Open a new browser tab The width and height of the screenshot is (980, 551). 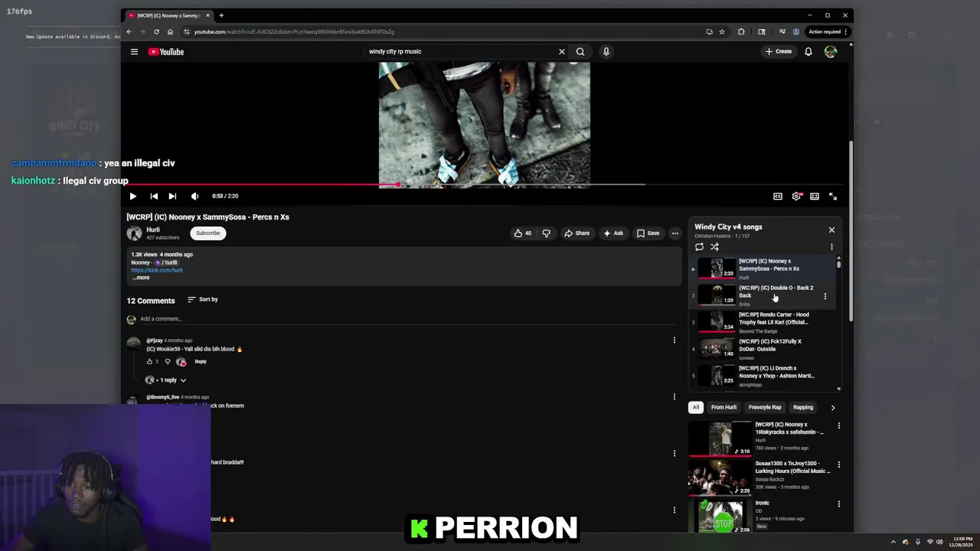click(x=221, y=15)
